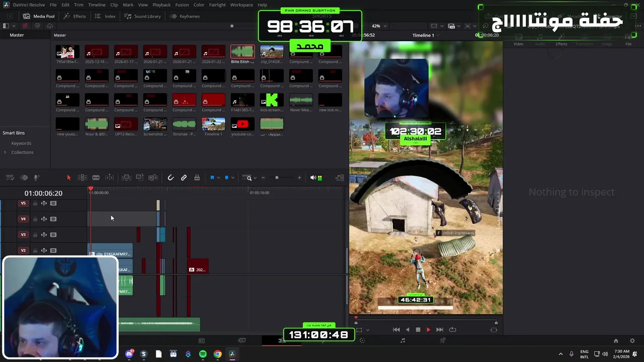This screenshot has width=644, height=362.
Task: Select the Selection Mode arrow tool
Action: (69, 177)
